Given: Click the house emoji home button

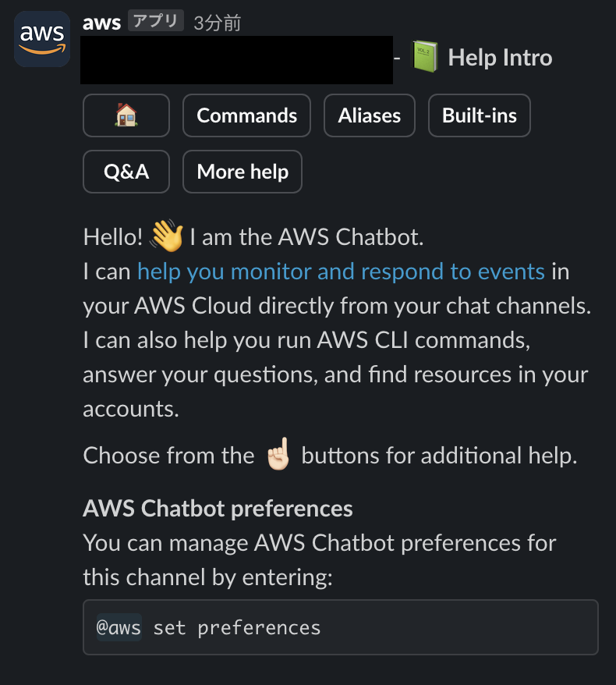Looking at the screenshot, I should (126, 115).
